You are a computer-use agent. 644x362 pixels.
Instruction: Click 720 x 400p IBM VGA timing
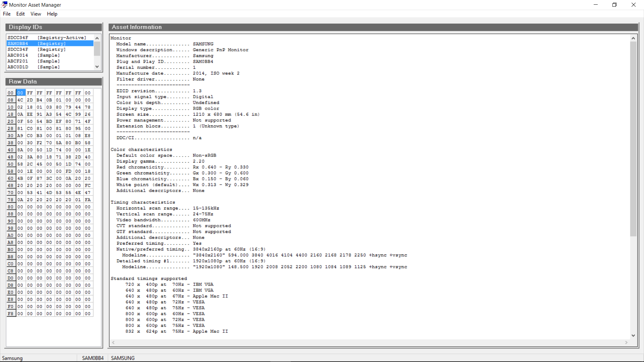pyautogui.click(x=169, y=285)
